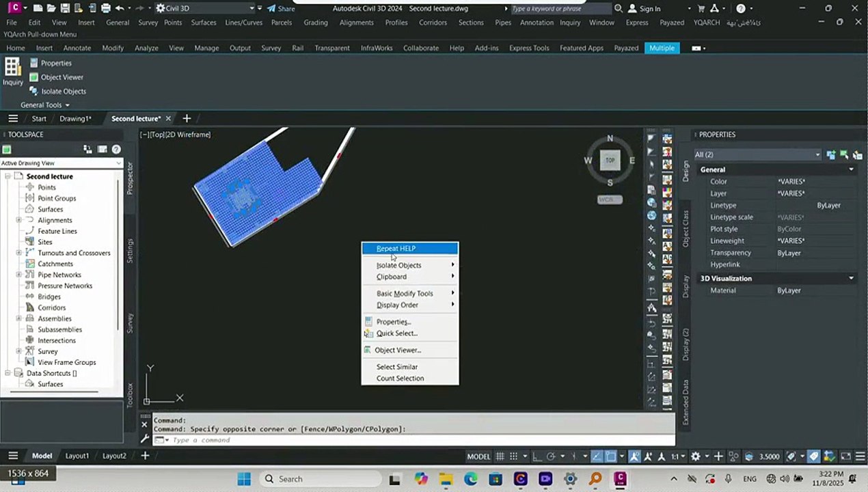
Task: Toggle Snap mode in status bar
Action: pyautogui.click(x=513, y=456)
